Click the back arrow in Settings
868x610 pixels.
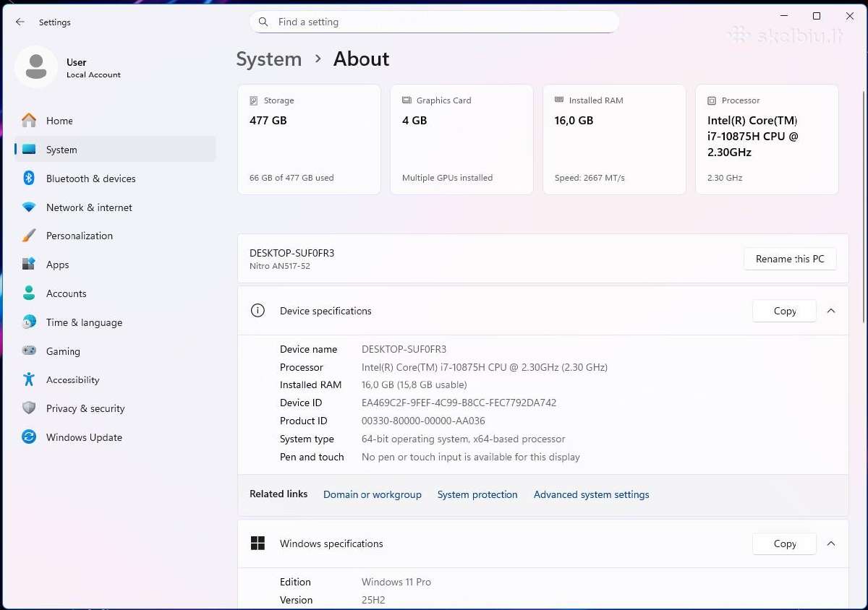(20, 22)
